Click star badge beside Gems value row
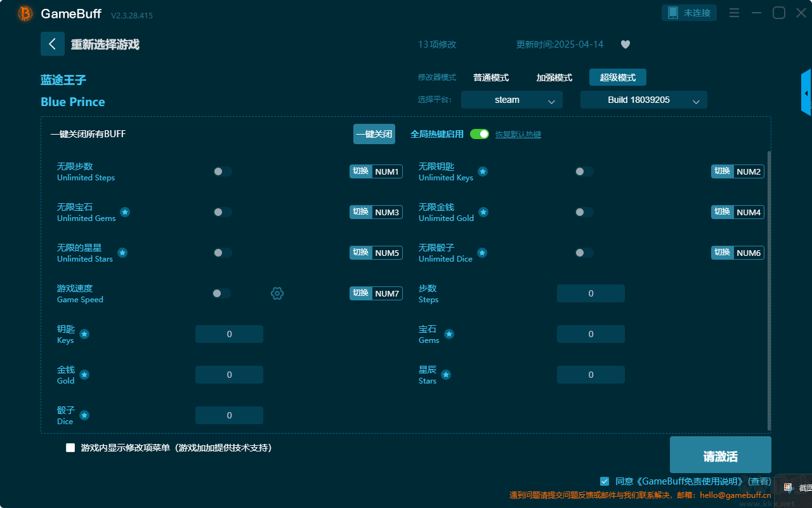The height and width of the screenshot is (508, 812). 449,334
